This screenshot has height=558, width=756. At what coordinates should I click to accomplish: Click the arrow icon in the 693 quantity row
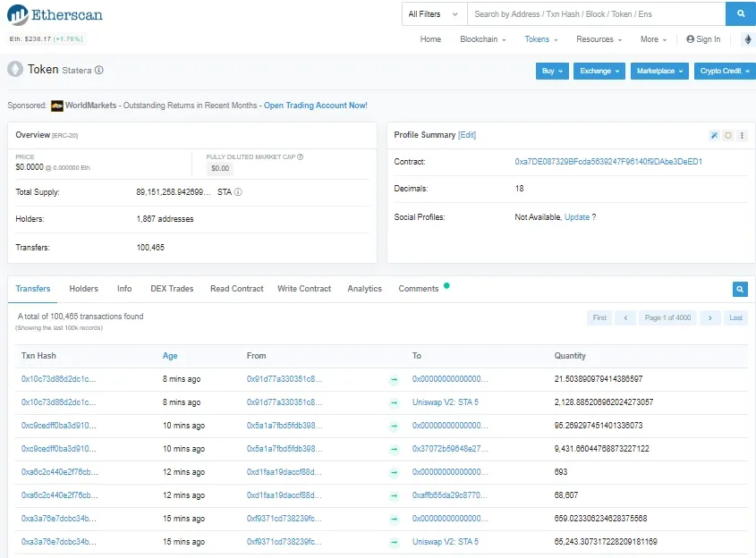394,473
